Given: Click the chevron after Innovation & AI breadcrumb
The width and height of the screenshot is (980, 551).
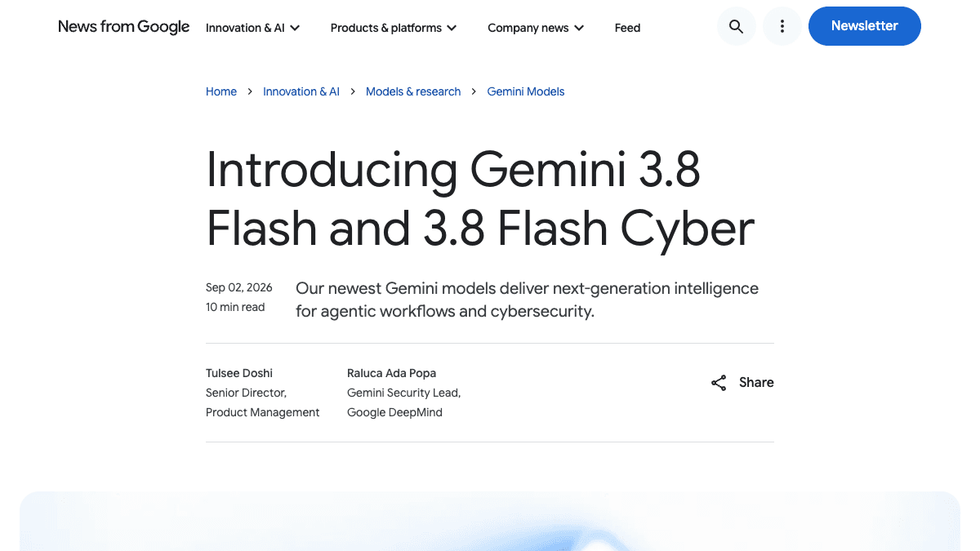Looking at the screenshot, I should [x=353, y=91].
